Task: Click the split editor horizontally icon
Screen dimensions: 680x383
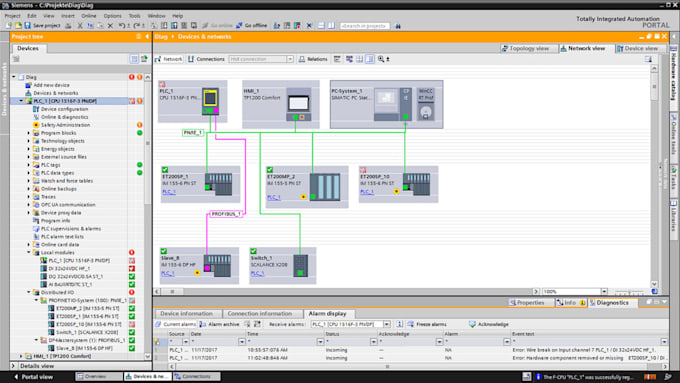Action: pyautogui.click(x=321, y=26)
